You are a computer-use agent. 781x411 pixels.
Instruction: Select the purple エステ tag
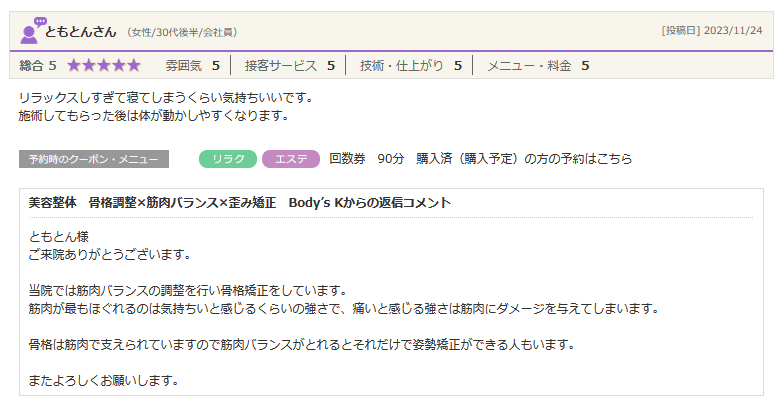pos(290,159)
